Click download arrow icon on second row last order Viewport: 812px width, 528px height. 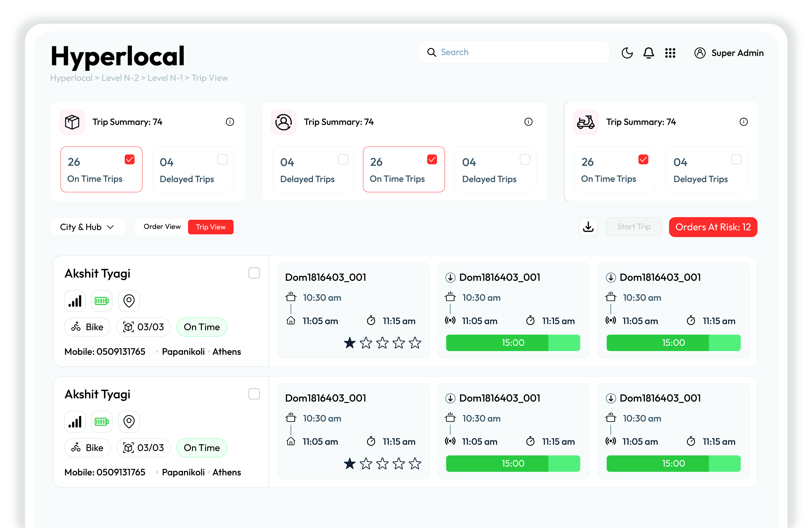coord(610,398)
